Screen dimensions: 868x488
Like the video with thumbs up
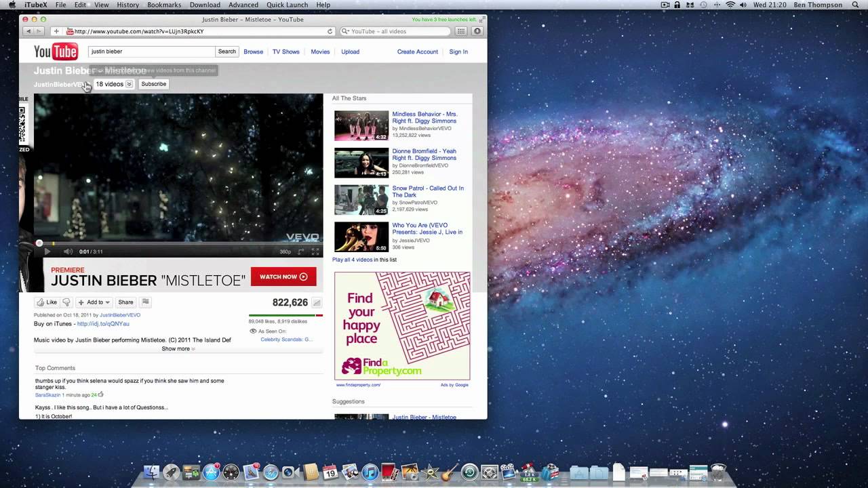click(x=47, y=302)
